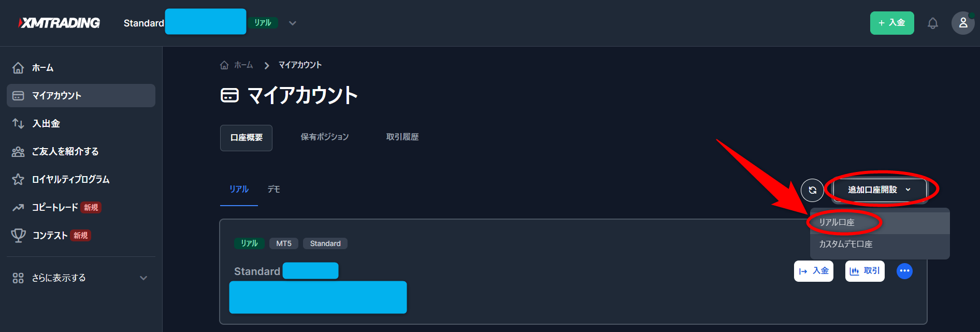Click the notification bell icon
The width and height of the screenshot is (980, 332).
[x=932, y=23]
